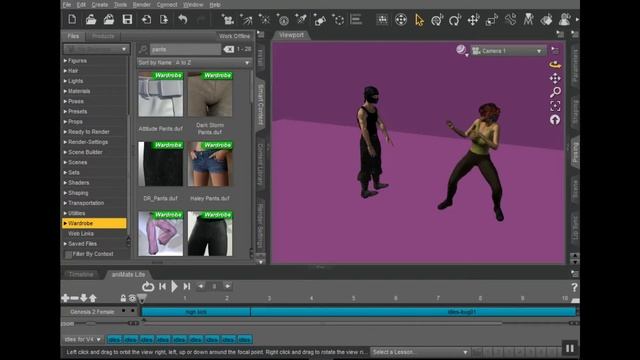This screenshot has height=360, width=640.
Task: Play the aniMate animation
Action: pos(174,287)
